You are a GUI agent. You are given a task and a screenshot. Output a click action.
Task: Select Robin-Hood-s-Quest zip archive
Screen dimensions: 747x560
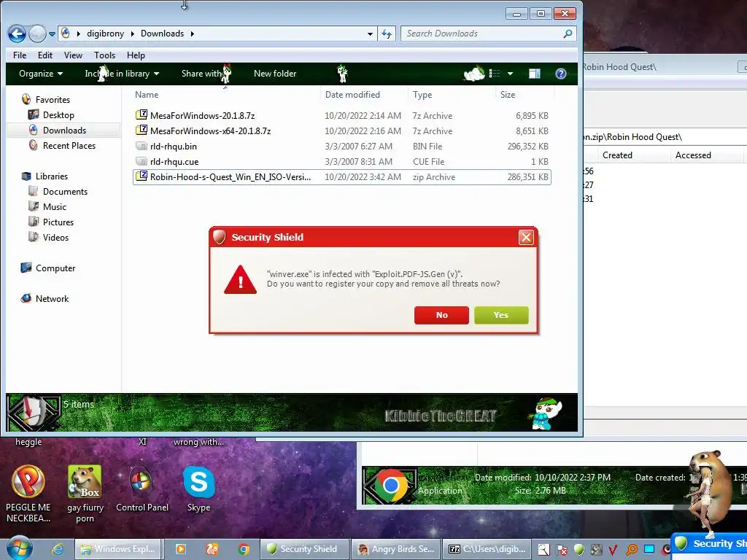point(341,176)
